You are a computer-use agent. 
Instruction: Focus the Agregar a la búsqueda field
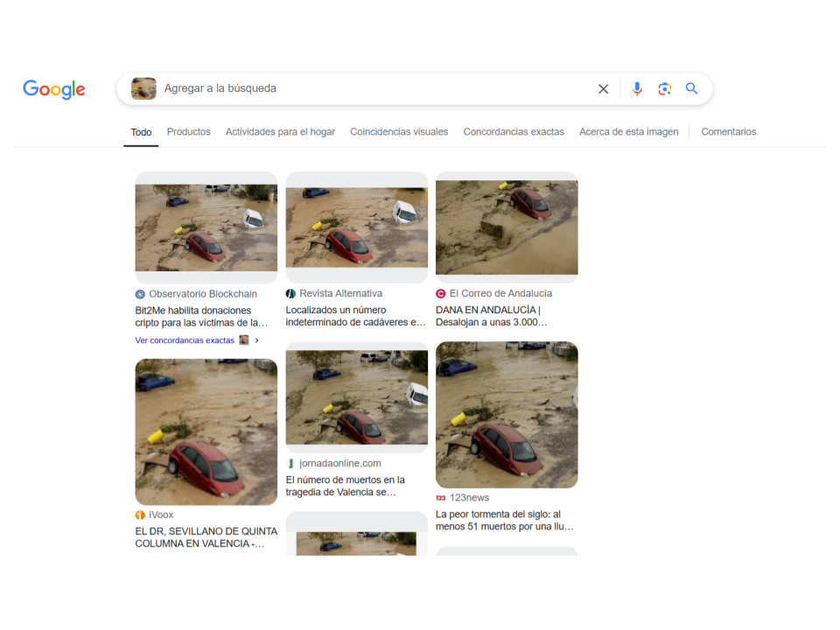click(x=375, y=88)
